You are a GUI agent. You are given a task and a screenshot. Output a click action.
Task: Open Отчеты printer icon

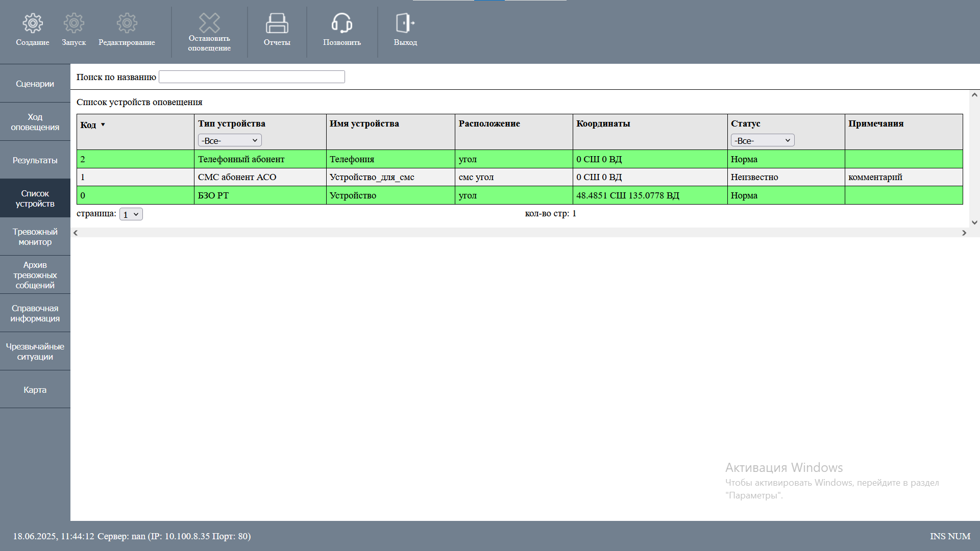(277, 23)
